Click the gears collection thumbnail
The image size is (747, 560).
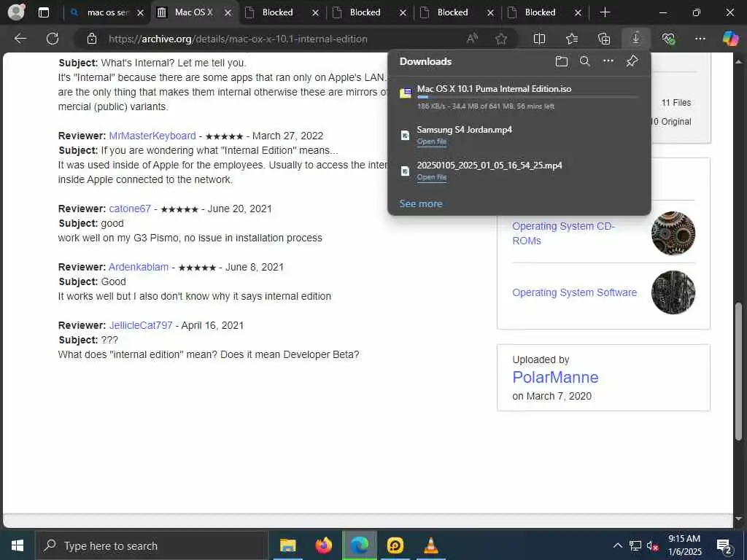pyautogui.click(x=673, y=233)
